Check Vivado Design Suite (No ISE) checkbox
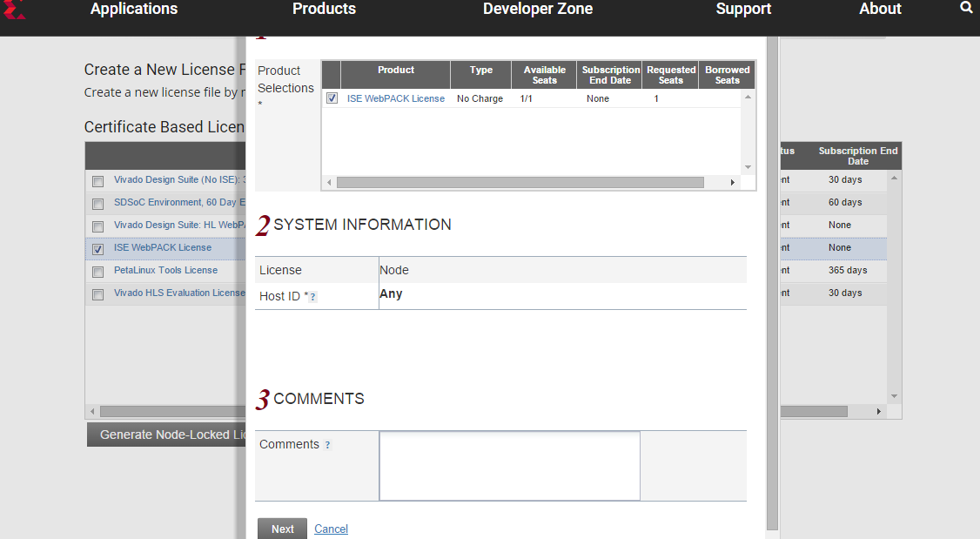This screenshot has width=980, height=539. (x=98, y=181)
